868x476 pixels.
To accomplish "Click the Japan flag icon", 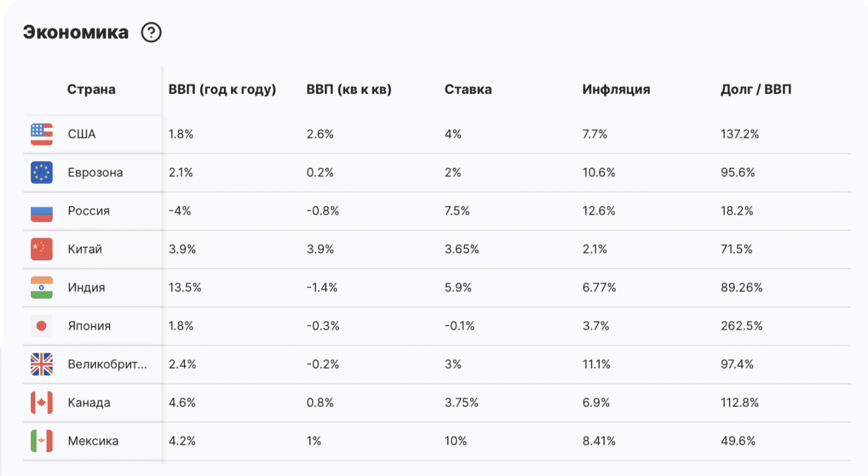I will pyautogui.click(x=42, y=326).
